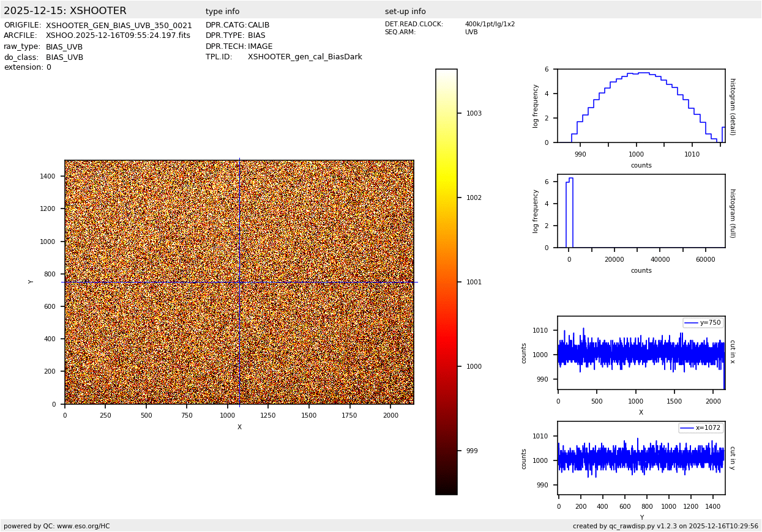Click the 1003 tick label on colorbar
762x532 pixels.
tap(474, 114)
